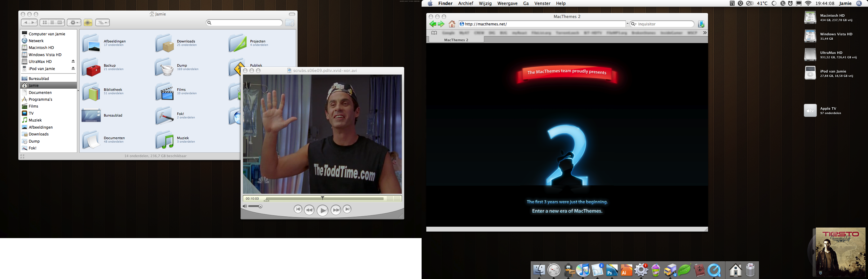The width and height of the screenshot is (868, 279).
Task: Eject iPod van Jamie in sidebar
Action: [73, 69]
